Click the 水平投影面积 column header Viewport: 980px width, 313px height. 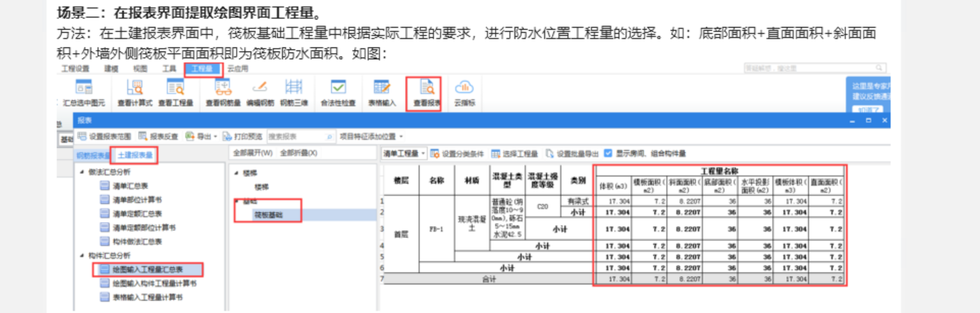754,186
